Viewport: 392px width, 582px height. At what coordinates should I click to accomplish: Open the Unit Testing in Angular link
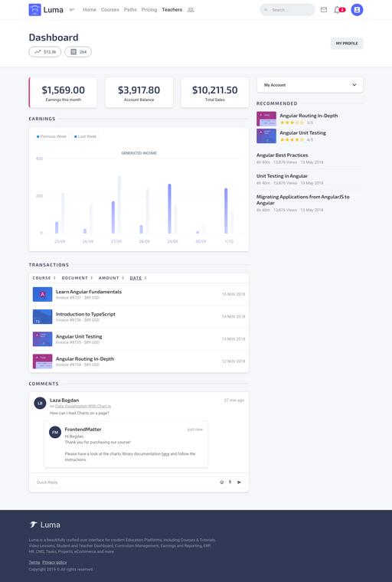[282, 176]
